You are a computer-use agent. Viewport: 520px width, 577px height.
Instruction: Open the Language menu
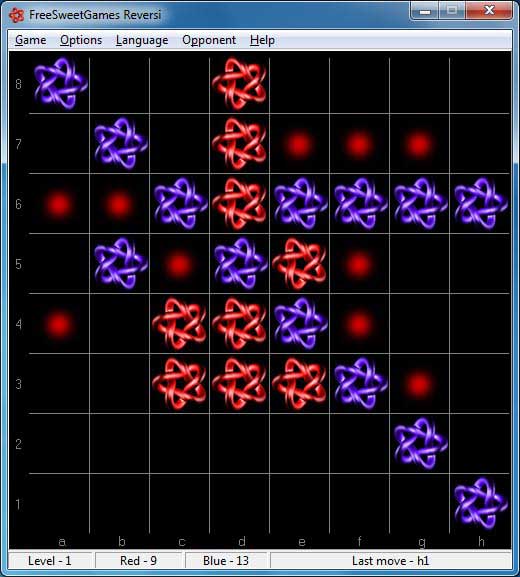coord(142,40)
